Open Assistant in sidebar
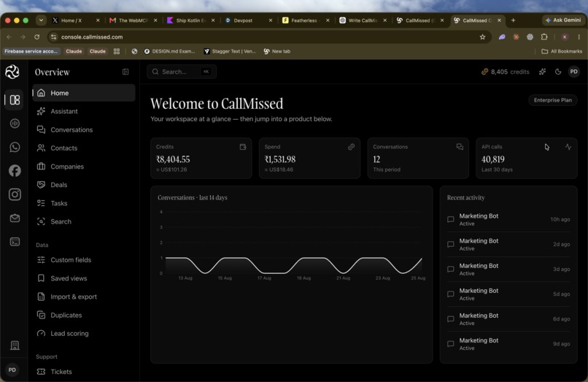Viewport: 588px width, 382px height. [84, 111]
